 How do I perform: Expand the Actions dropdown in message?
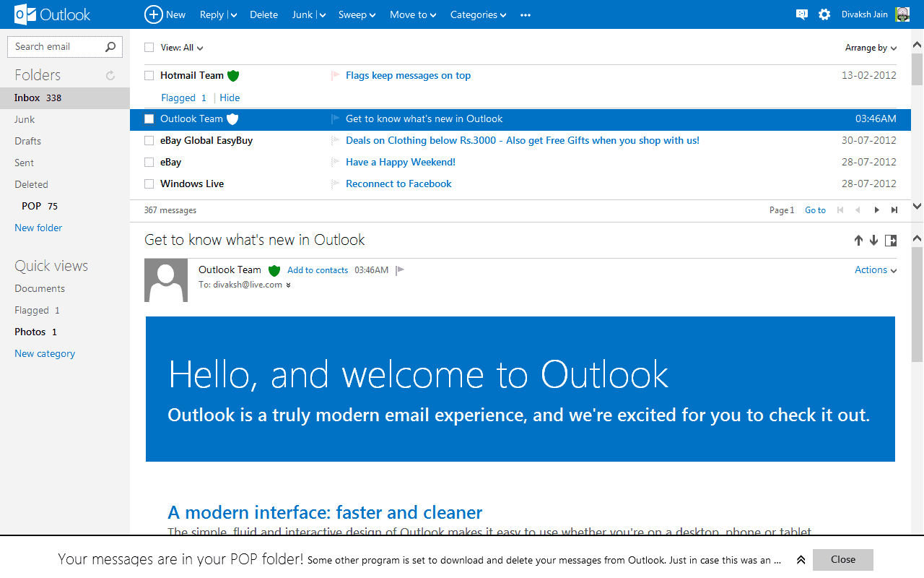(x=875, y=270)
